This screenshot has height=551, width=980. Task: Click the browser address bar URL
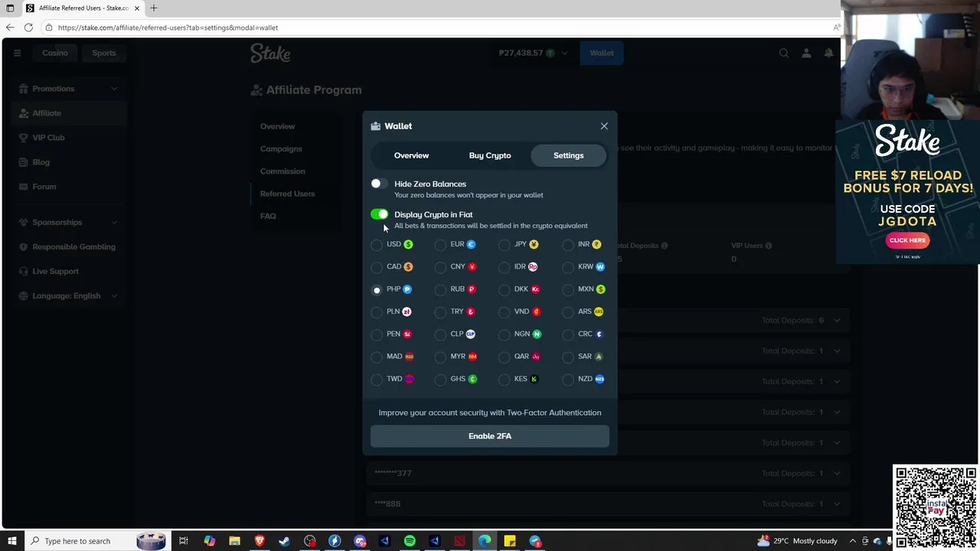[168, 28]
